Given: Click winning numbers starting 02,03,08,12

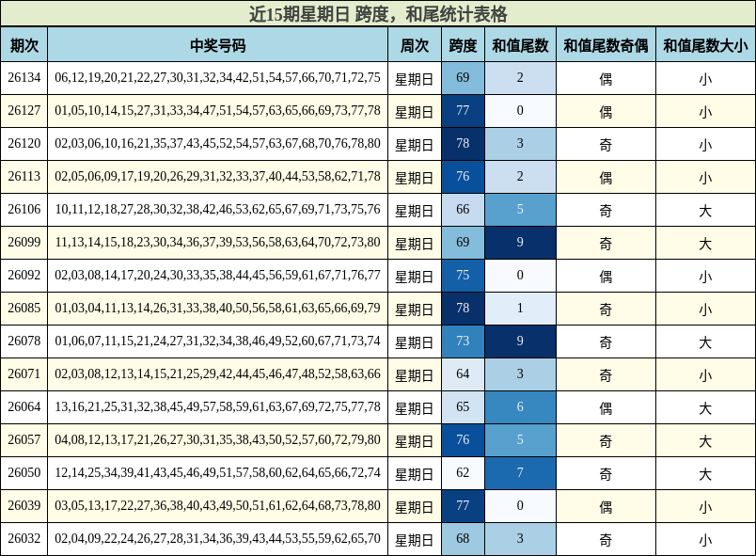Looking at the screenshot, I should point(217,373).
